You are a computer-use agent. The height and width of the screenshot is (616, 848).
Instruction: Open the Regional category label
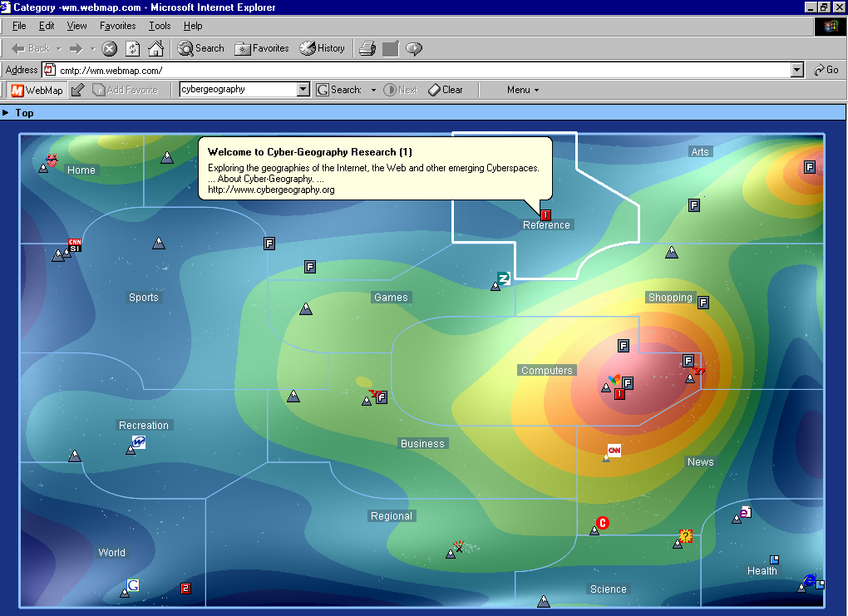click(392, 516)
